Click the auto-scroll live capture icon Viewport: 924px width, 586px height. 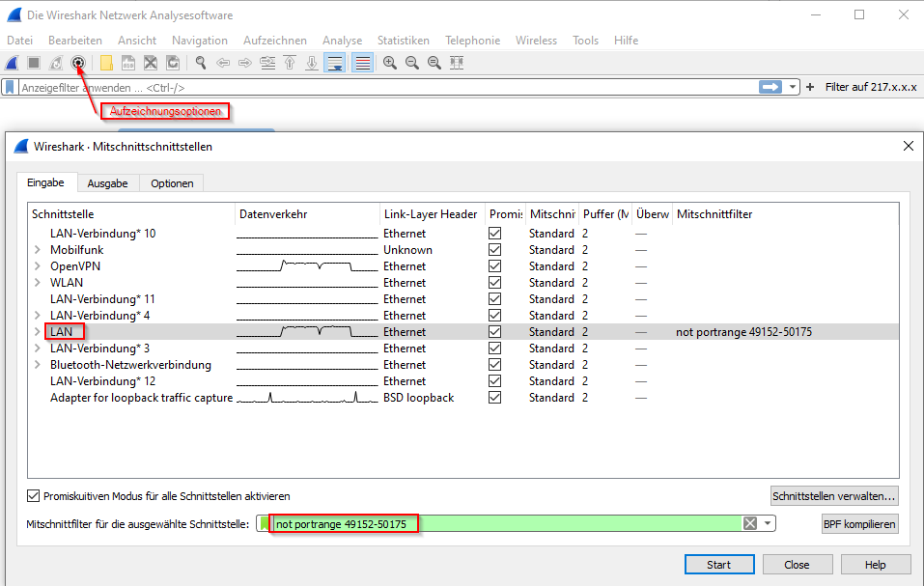(335, 63)
